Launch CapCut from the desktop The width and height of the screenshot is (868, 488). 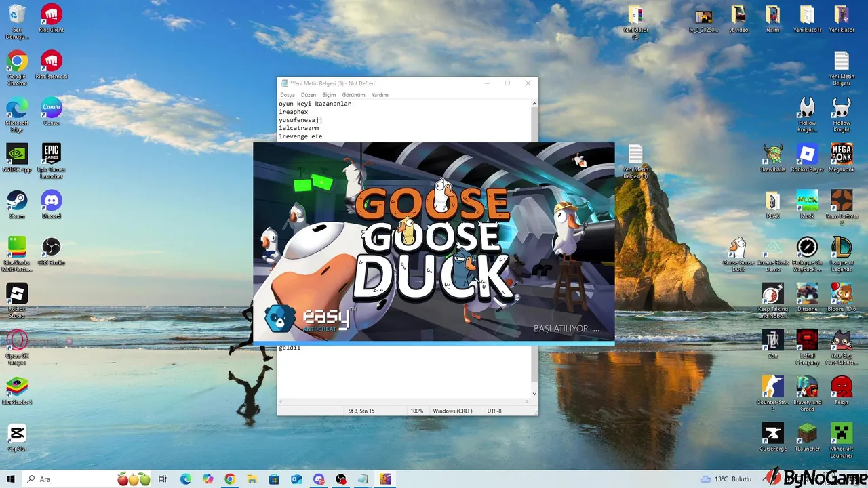point(17,437)
